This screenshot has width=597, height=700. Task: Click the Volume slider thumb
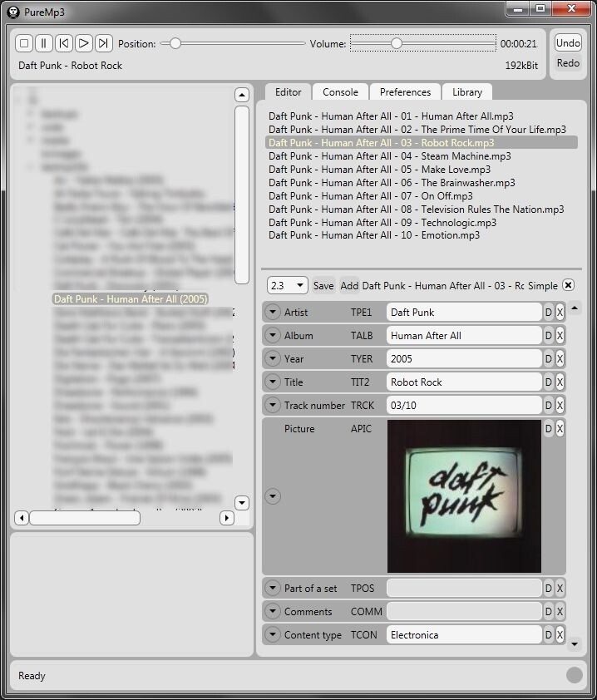tap(396, 43)
